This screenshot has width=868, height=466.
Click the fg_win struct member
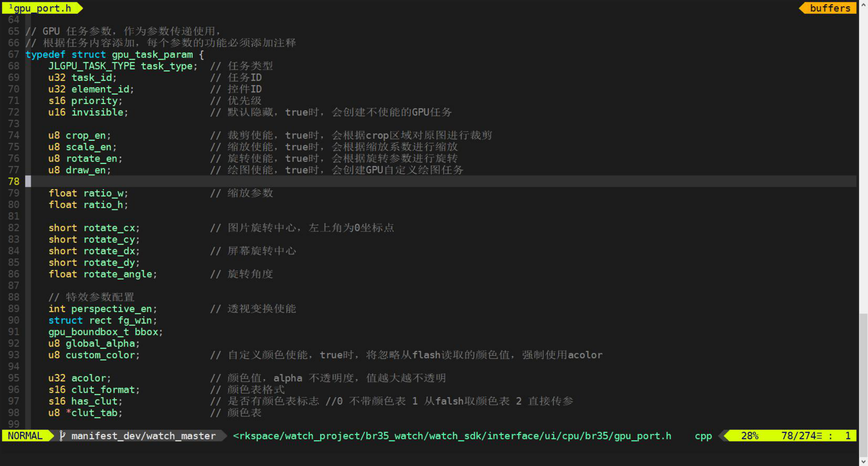click(135, 320)
